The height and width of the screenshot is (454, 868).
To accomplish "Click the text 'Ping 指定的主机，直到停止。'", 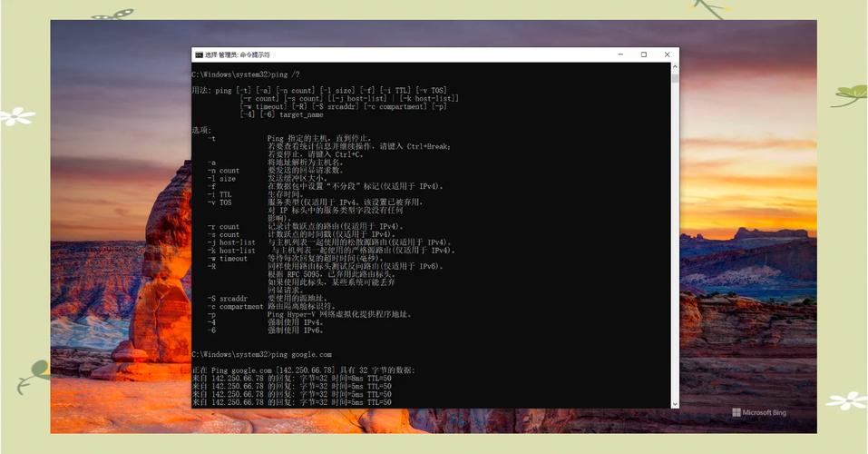I will 320,138.
